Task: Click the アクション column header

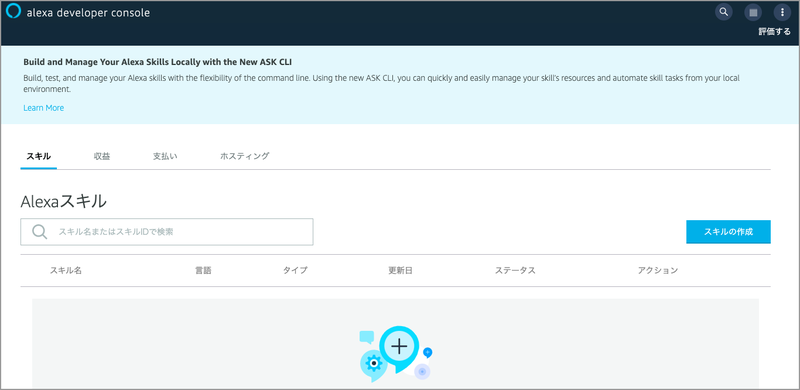Action: (658, 271)
